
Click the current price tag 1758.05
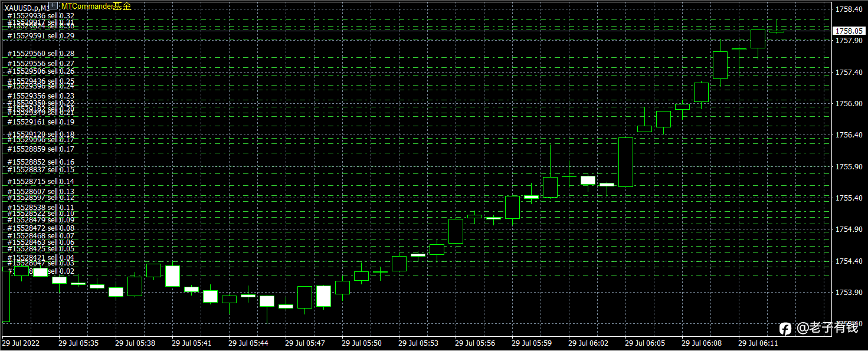click(x=849, y=31)
